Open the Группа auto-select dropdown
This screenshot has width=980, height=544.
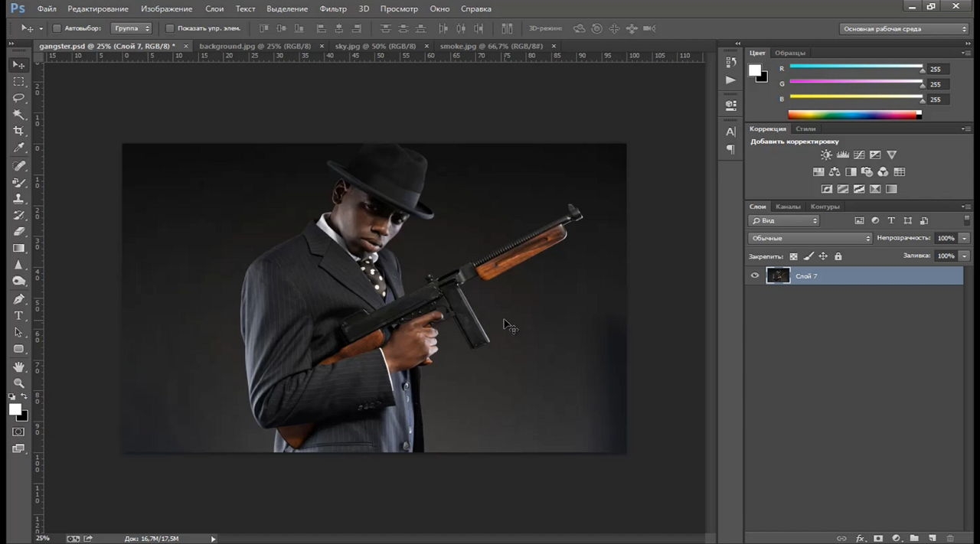132,28
